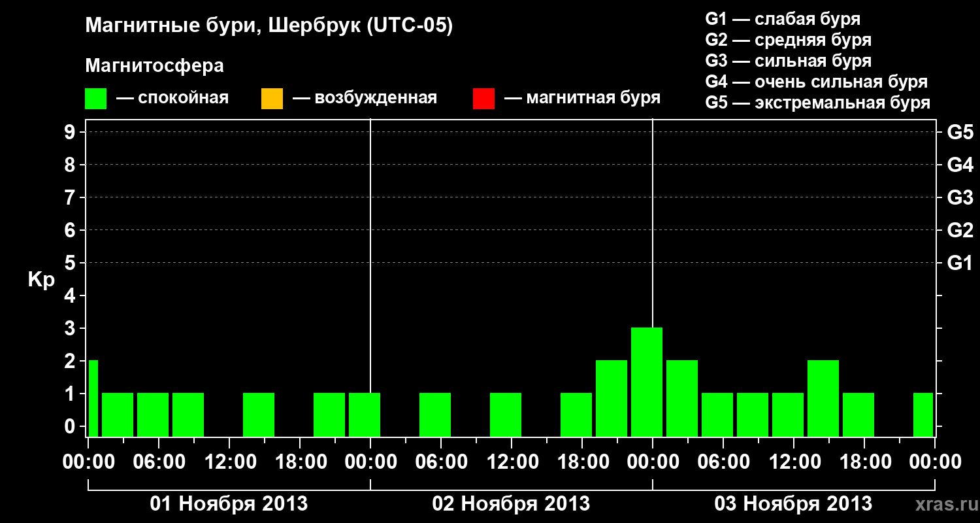Click the 12:00 tick label above 01 Ноября
Image resolution: width=980 pixels, height=523 pixels.
click(x=229, y=462)
